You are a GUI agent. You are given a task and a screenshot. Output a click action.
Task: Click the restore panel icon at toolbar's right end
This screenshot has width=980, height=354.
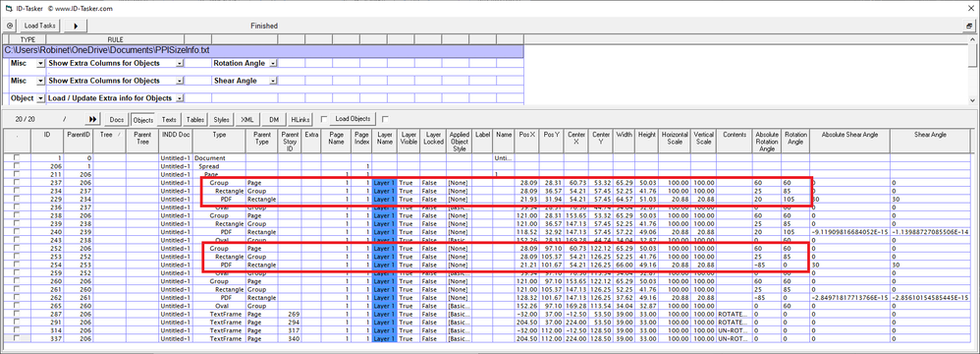[969, 26]
